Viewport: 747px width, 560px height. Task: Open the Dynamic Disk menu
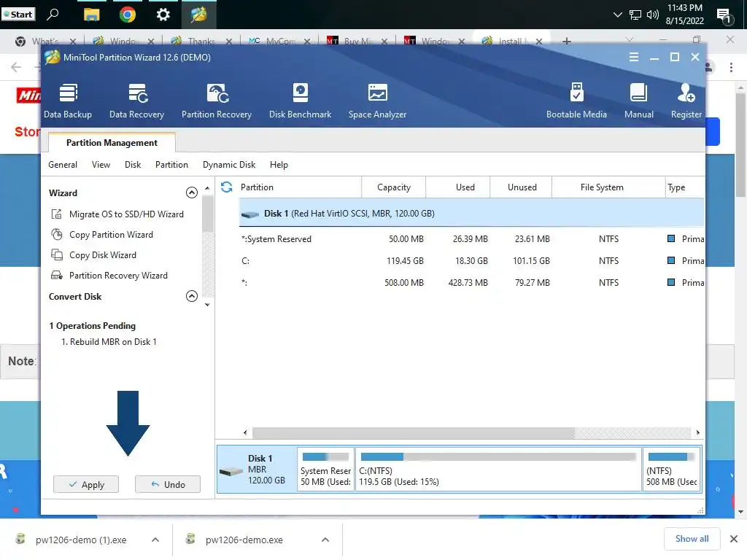click(x=229, y=165)
